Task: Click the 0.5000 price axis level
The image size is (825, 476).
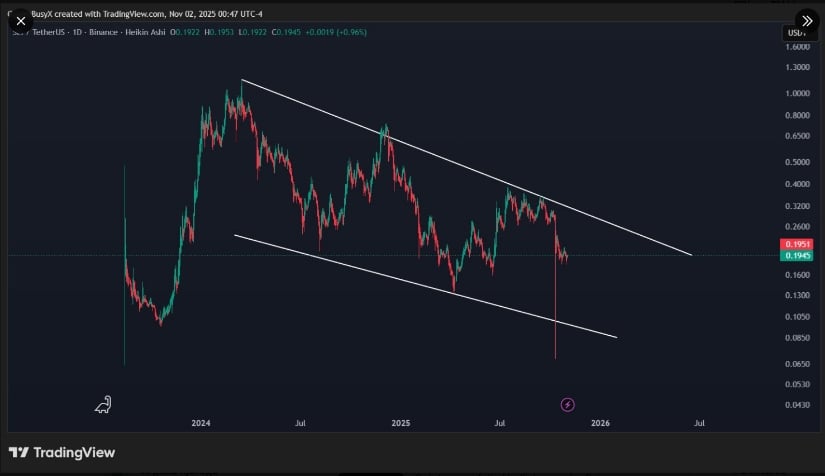Action: click(798, 162)
